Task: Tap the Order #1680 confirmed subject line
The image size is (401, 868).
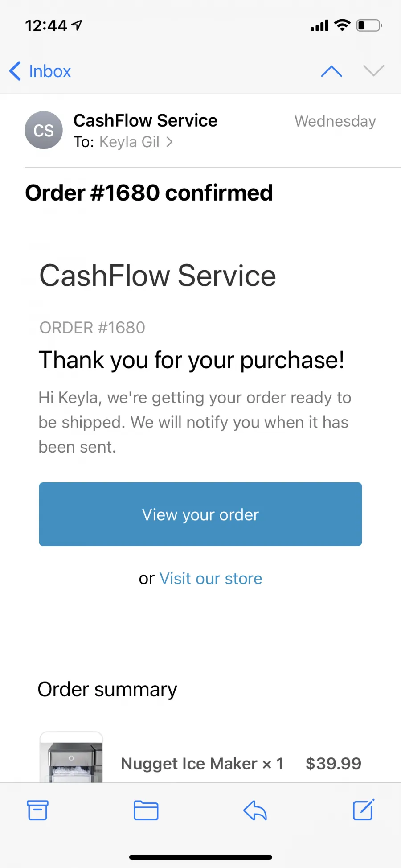Action: point(149,193)
